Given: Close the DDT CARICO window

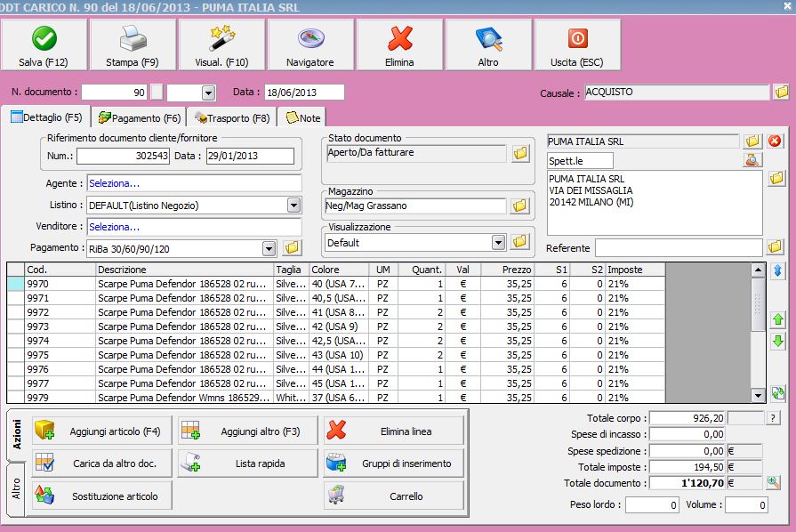Looking at the screenshot, I should coord(788,6).
